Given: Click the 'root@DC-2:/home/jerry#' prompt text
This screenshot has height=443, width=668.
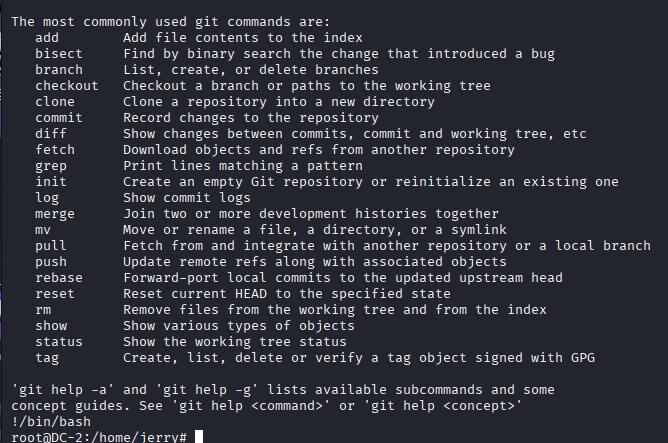Looking at the screenshot, I should click(99, 437).
